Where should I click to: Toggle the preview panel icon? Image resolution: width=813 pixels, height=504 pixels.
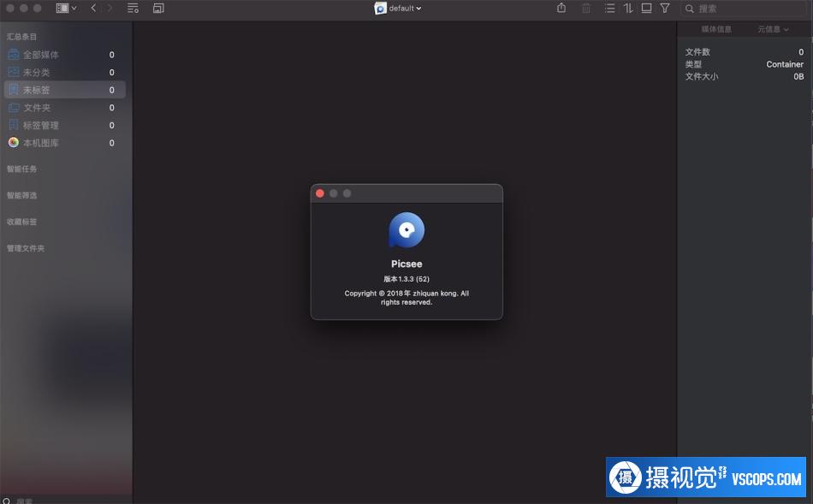coord(647,9)
